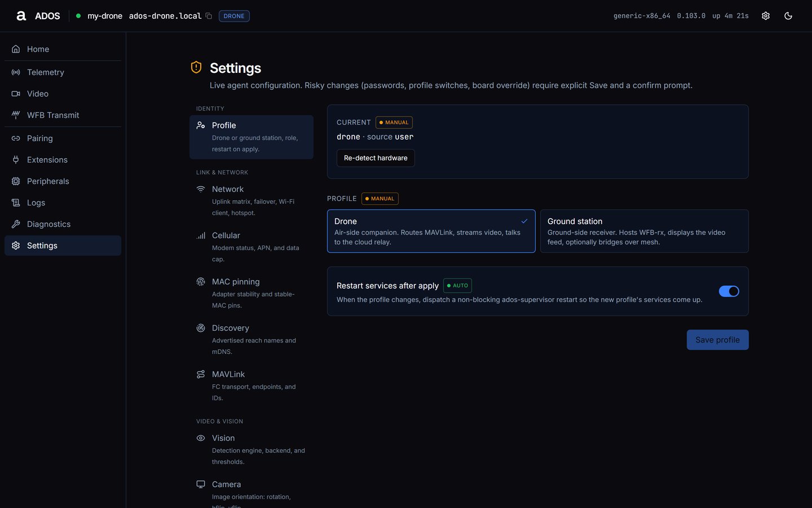Click the generic-x86_64 board label
The width and height of the screenshot is (812, 508).
click(x=642, y=16)
